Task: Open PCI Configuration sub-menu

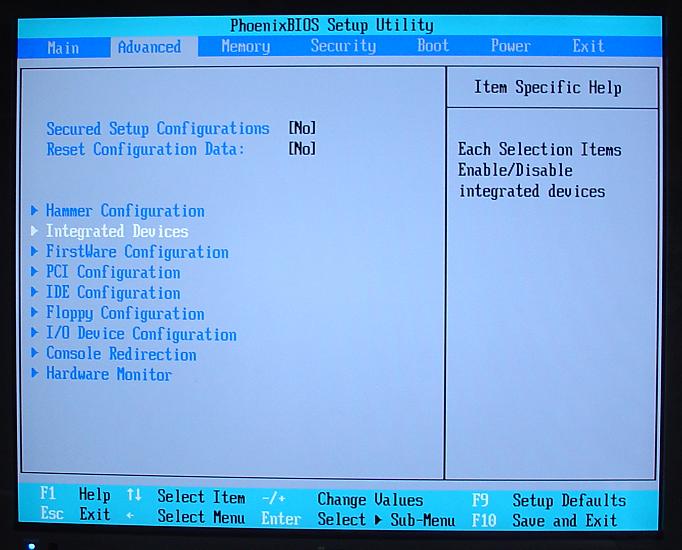Action: (113, 272)
